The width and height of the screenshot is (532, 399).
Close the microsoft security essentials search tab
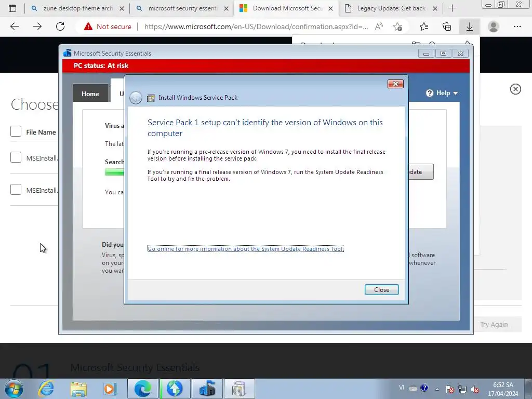(x=227, y=8)
